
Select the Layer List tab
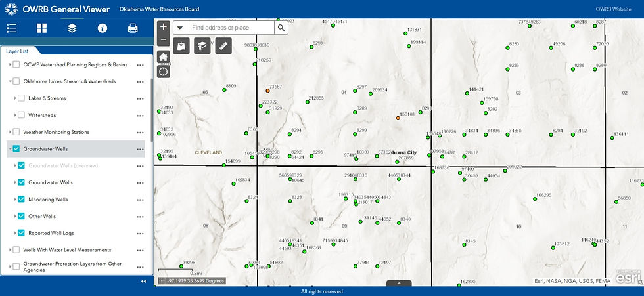point(17,51)
